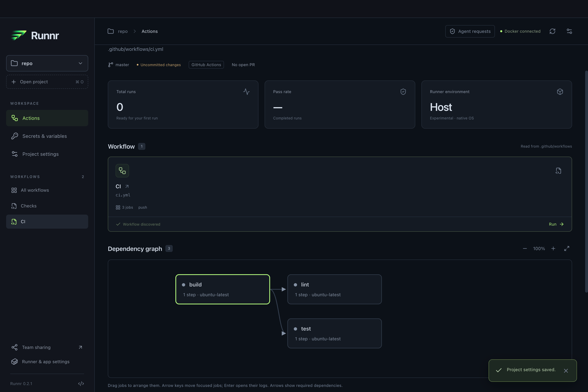This screenshot has width=588, height=392.
Task: Select the build job node
Action: pos(223,289)
